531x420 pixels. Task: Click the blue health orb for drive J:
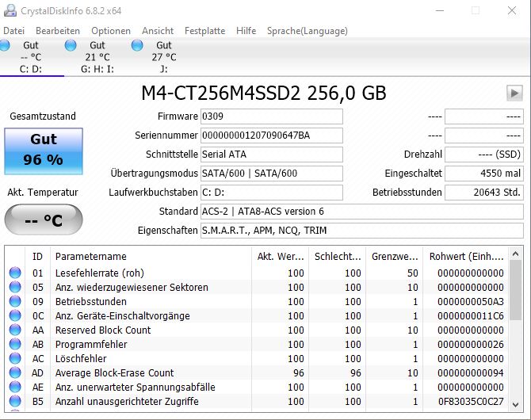137,45
